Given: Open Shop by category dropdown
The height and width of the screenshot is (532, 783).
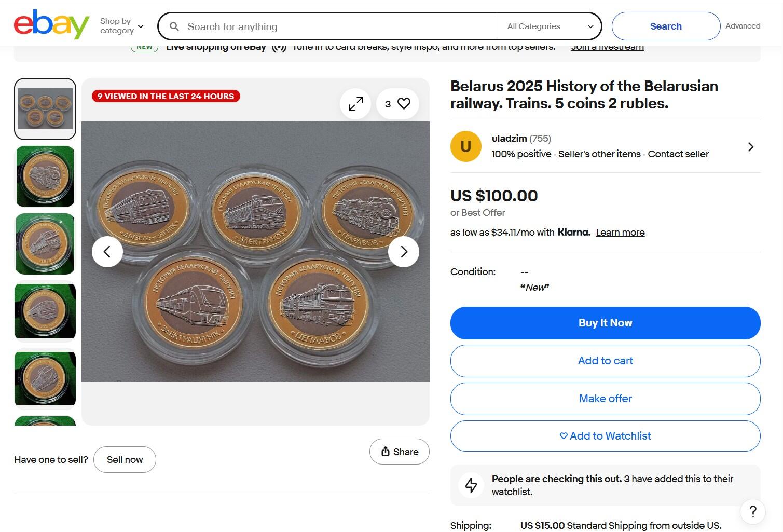Looking at the screenshot, I should click(x=122, y=26).
